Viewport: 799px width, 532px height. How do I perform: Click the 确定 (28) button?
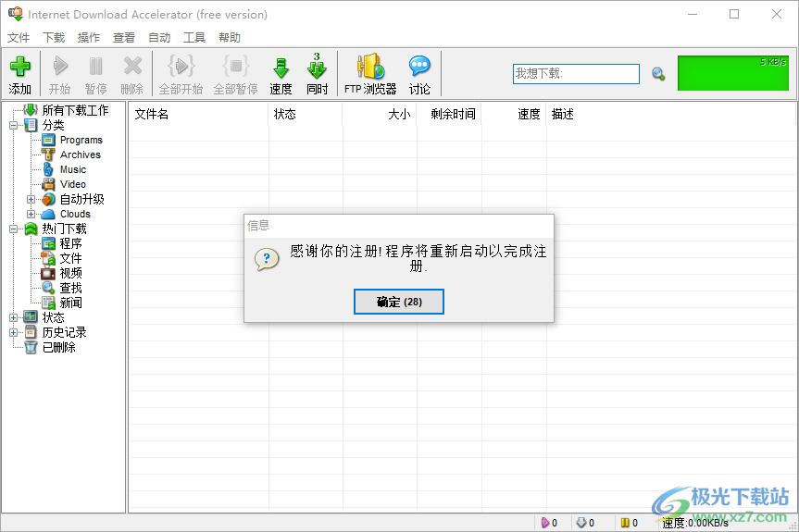[x=399, y=302]
